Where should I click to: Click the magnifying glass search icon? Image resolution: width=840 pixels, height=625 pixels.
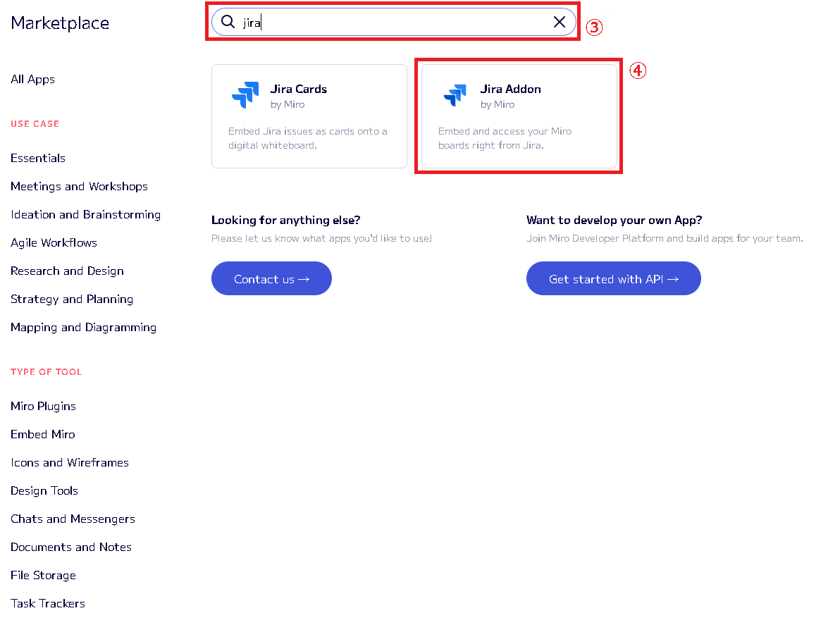click(x=228, y=22)
